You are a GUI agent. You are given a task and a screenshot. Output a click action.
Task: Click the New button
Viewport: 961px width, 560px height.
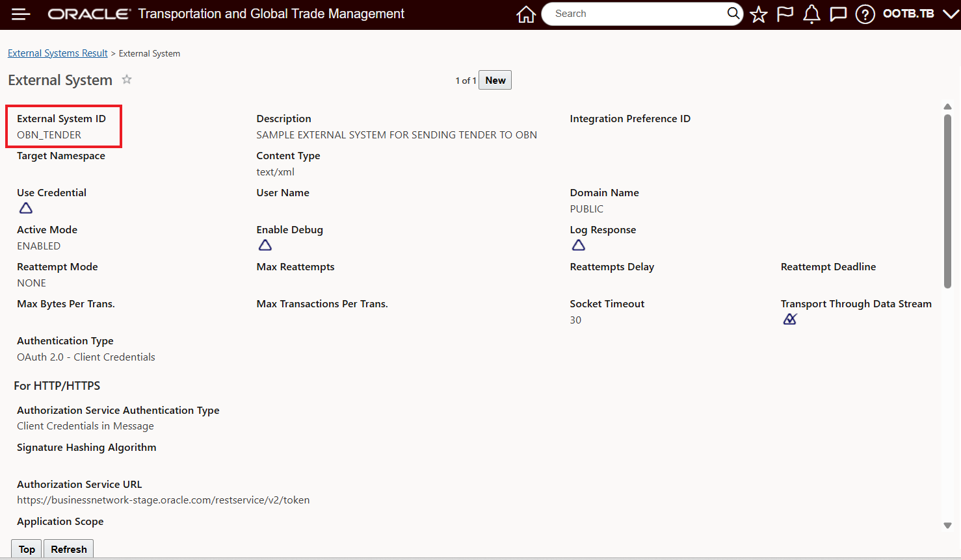coord(495,80)
